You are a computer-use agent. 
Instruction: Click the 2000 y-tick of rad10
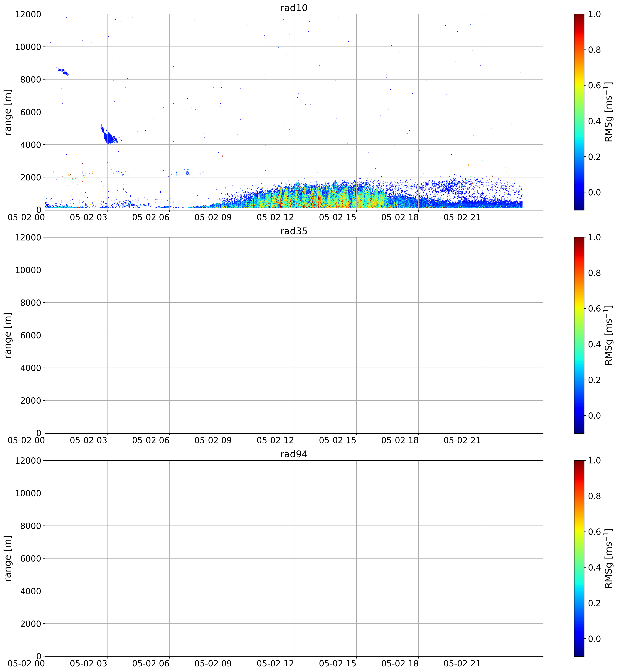click(x=30, y=178)
